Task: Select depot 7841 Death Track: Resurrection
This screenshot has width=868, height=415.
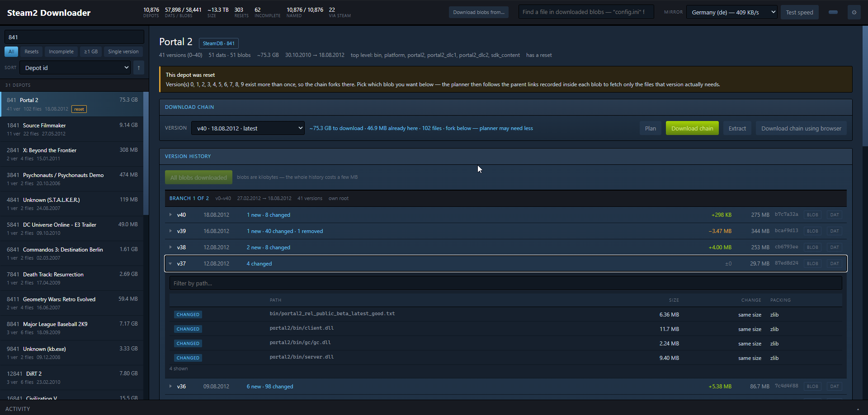Action: click(72, 278)
